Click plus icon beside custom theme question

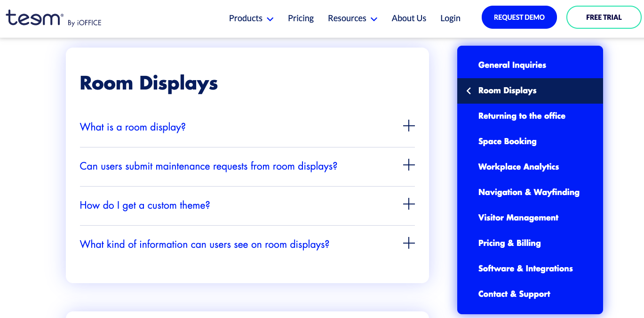pyautogui.click(x=409, y=204)
